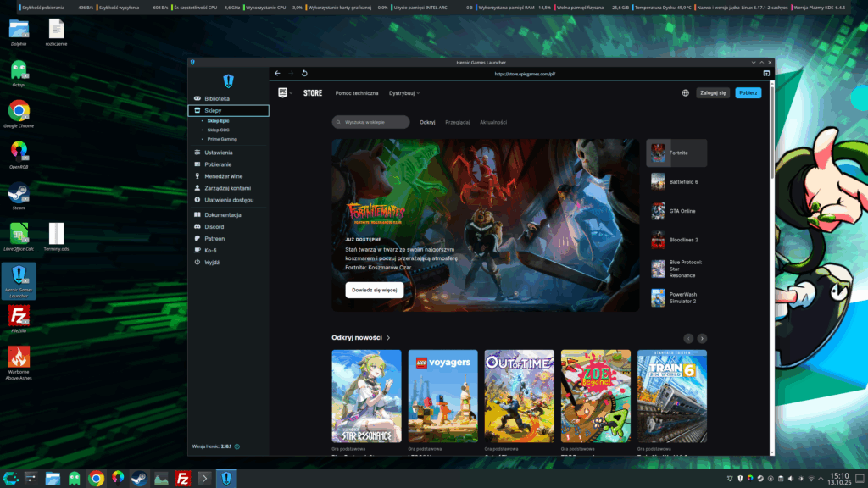Click the Heroic version help icon

[x=237, y=446]
